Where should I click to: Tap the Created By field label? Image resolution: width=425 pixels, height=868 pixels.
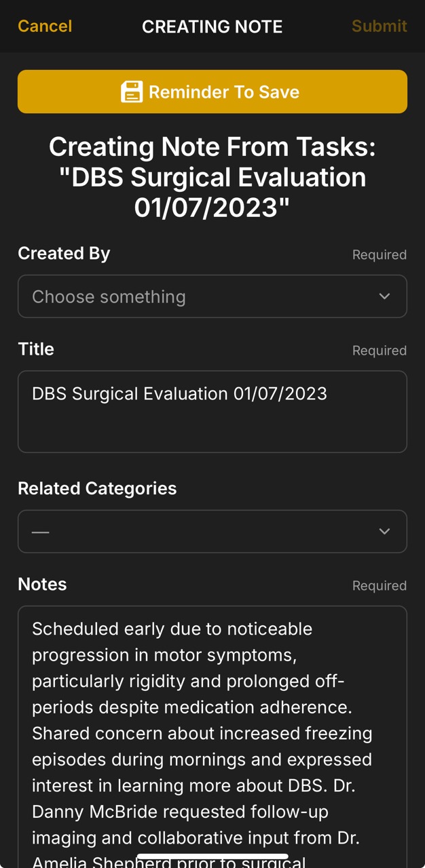click(64, 253)
